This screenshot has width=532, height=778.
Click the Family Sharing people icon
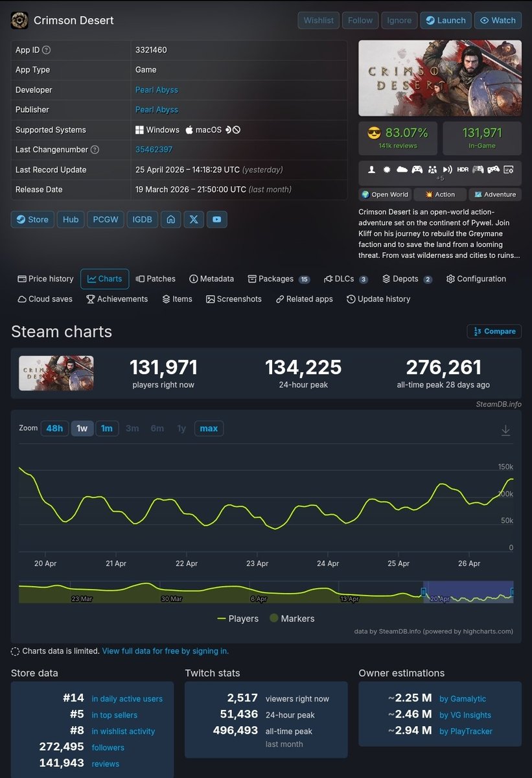(x=433, y=169)
